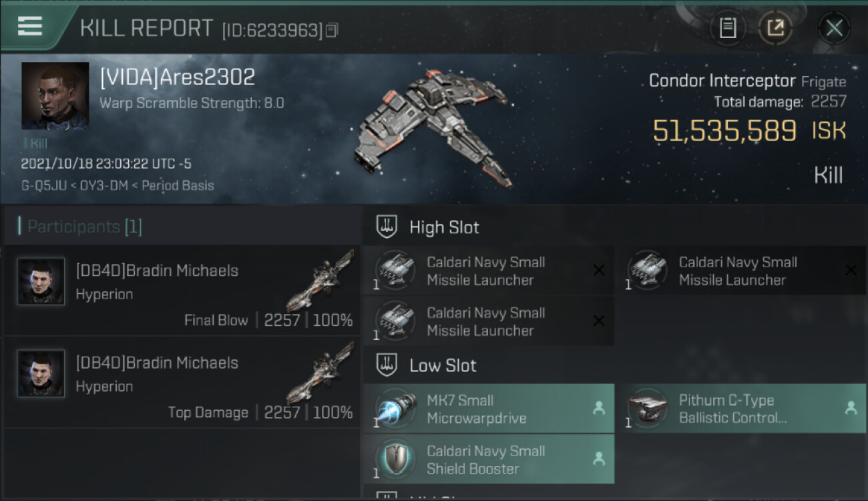Copy the kill report ID icon
The image size is (868, 501).
[333, 30]
